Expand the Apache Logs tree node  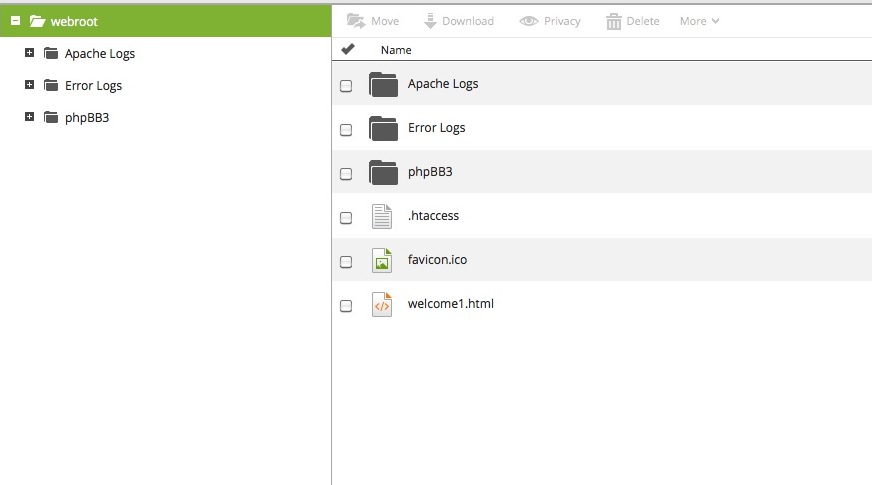(29, 53)
